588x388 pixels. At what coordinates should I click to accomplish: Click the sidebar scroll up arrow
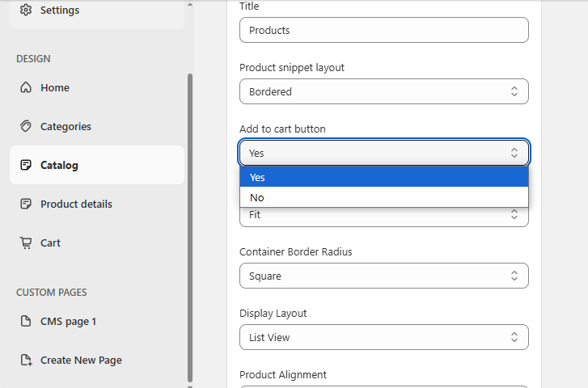click(190, 5)
